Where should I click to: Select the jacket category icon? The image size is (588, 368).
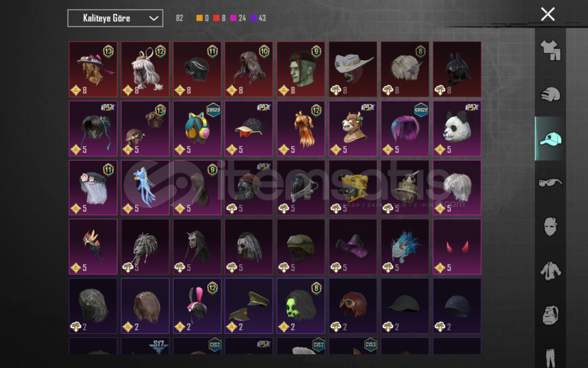[550, 271]
